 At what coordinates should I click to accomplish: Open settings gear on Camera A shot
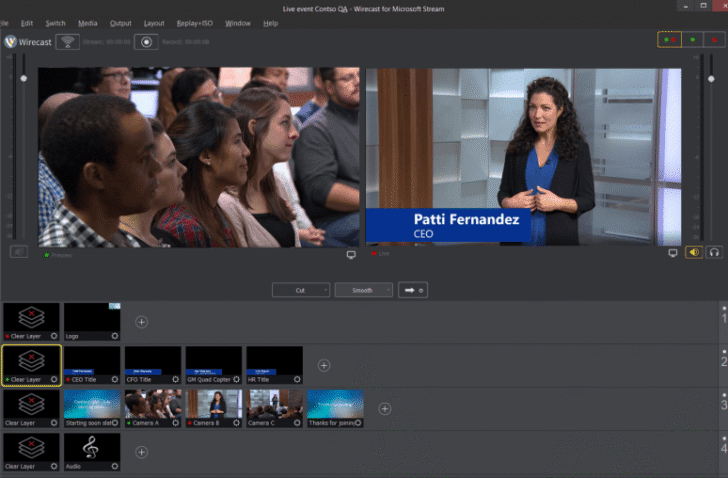(176, 423)
